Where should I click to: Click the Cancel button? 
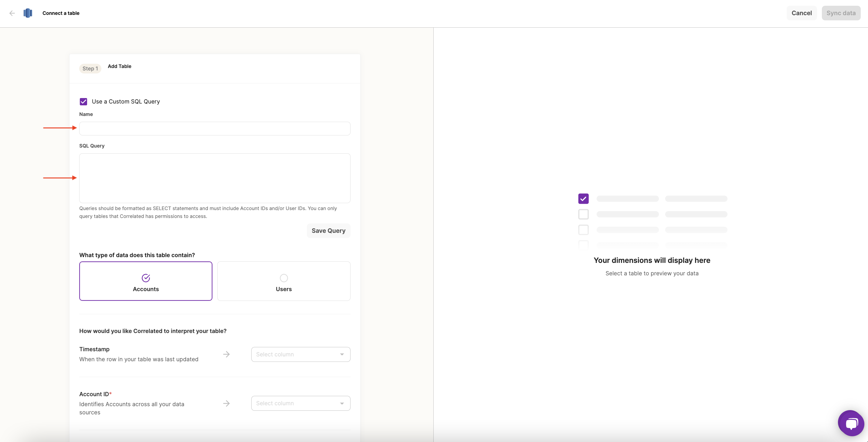coord(801,13)
